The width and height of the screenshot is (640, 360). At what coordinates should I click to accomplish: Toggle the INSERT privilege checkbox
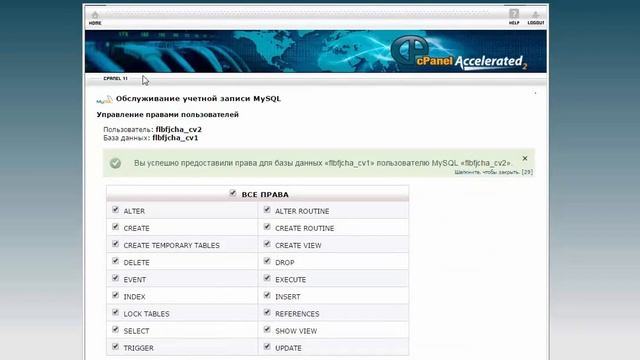[267, 296]
